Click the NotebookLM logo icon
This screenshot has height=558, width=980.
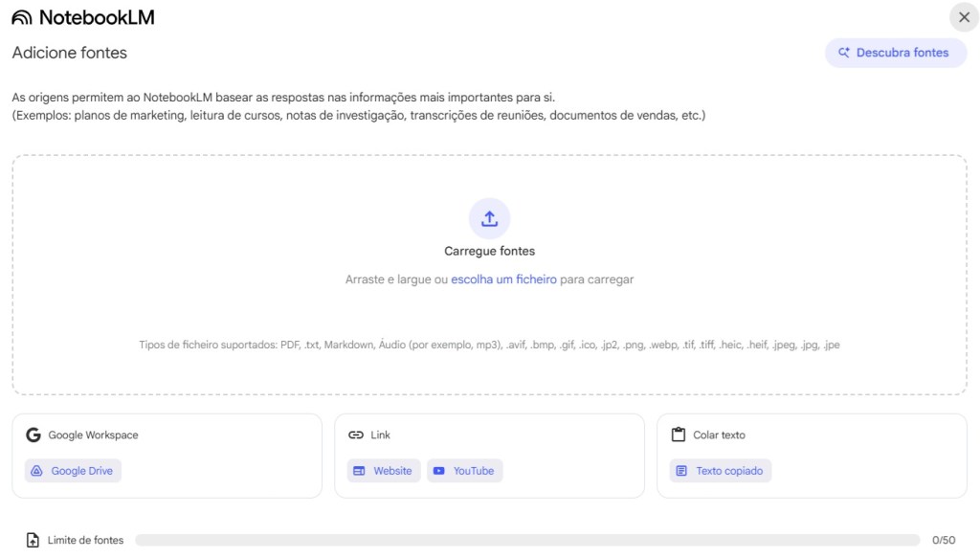(x=22, y=17)
